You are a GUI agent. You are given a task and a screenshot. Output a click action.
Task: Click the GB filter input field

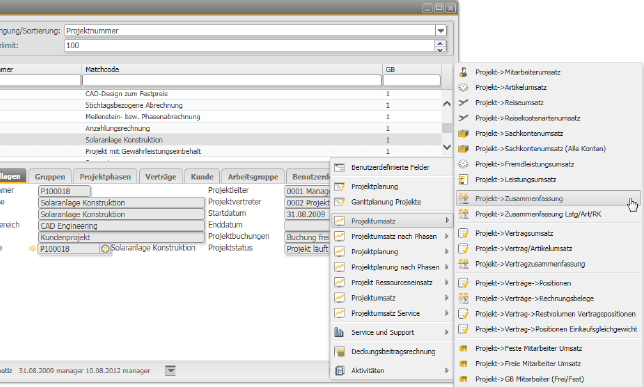(412, 81)
